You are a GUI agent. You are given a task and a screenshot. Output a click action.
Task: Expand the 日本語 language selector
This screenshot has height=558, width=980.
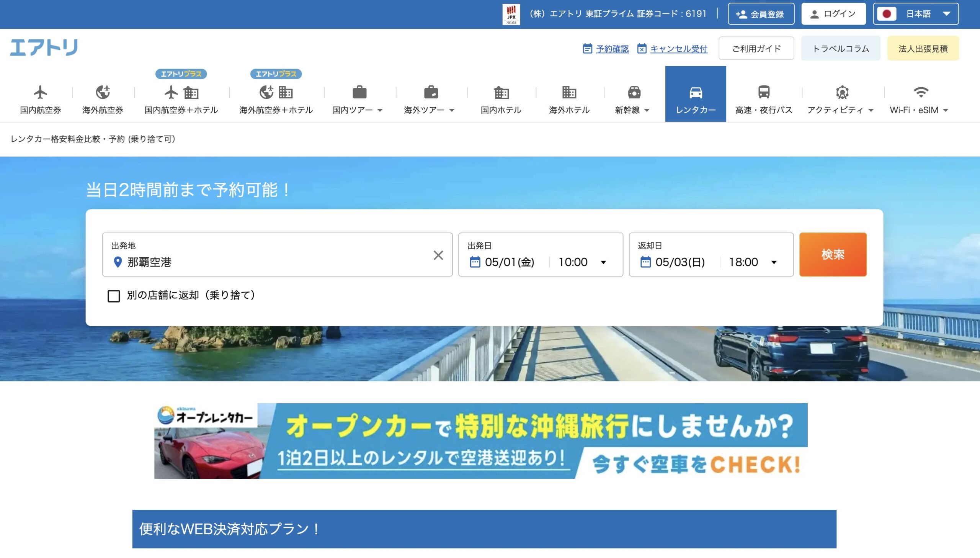(916, 14)
